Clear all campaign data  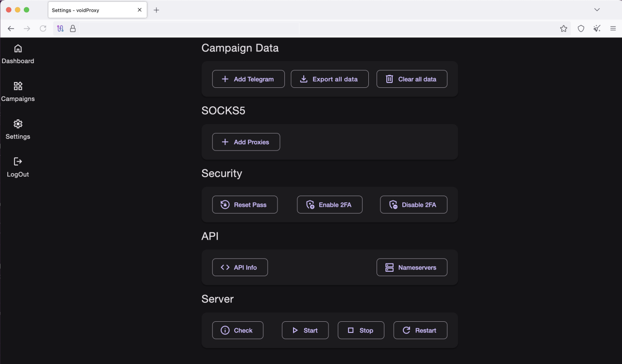[412, 79]
